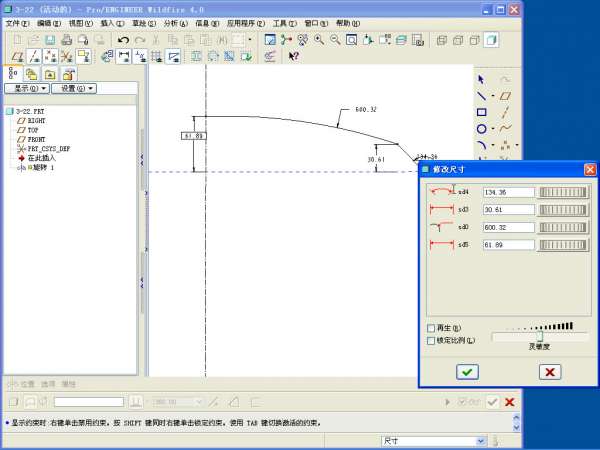
Task: Cancel the modify dimensions dialog with red X
Action: [x=549, y=372]
